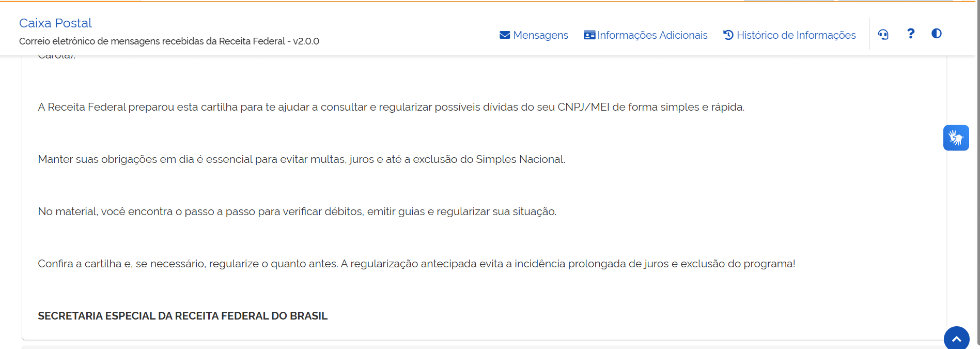Click the 'No material, você encontra' paragraph
The image size is (980, 349).
297,211
